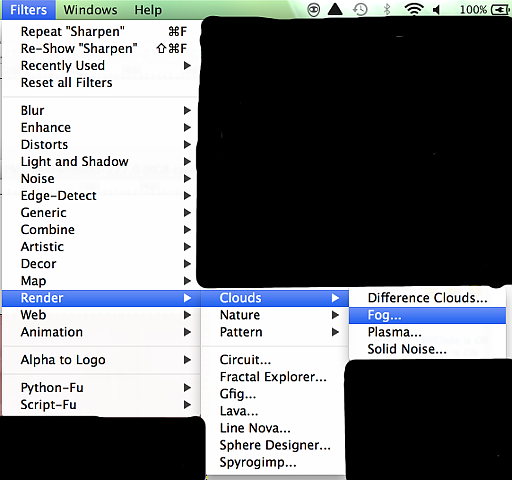Expand the Recently Used submenu
Image resolution: width=512 pixels, height=480 pixels.
(x=101, y=66)
